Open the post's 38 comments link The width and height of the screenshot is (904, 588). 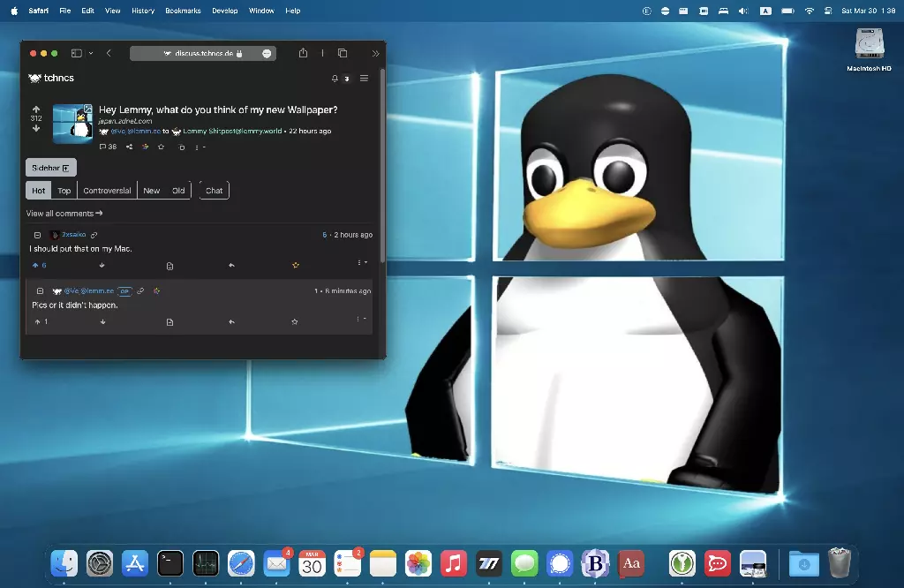coord(108,147)
